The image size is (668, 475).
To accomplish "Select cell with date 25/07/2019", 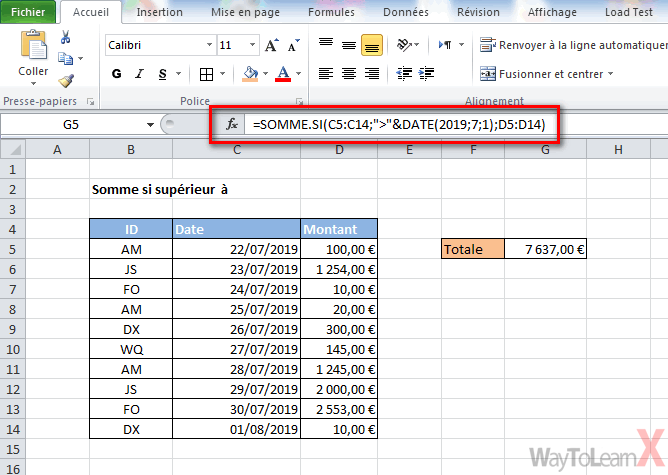I will 236,309.
